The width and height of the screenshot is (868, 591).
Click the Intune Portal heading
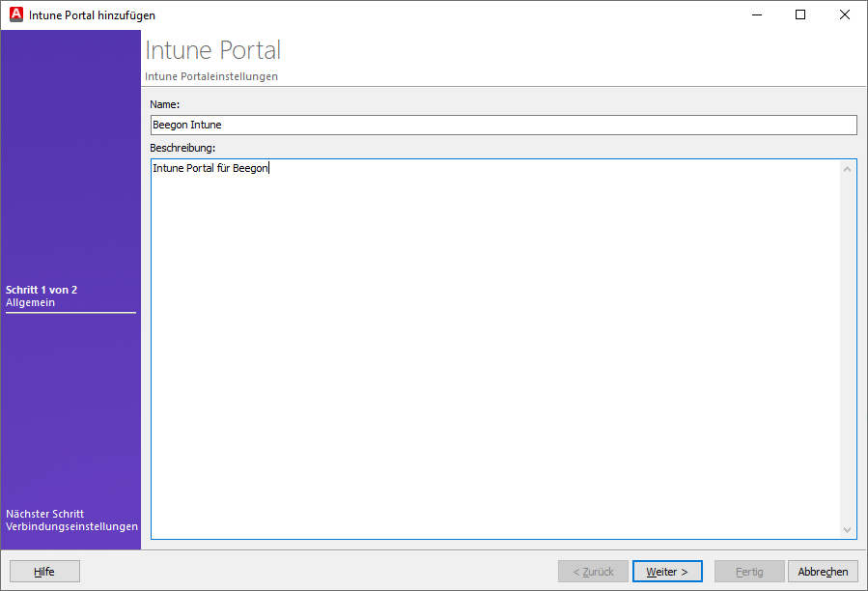(x=212, y=50)
